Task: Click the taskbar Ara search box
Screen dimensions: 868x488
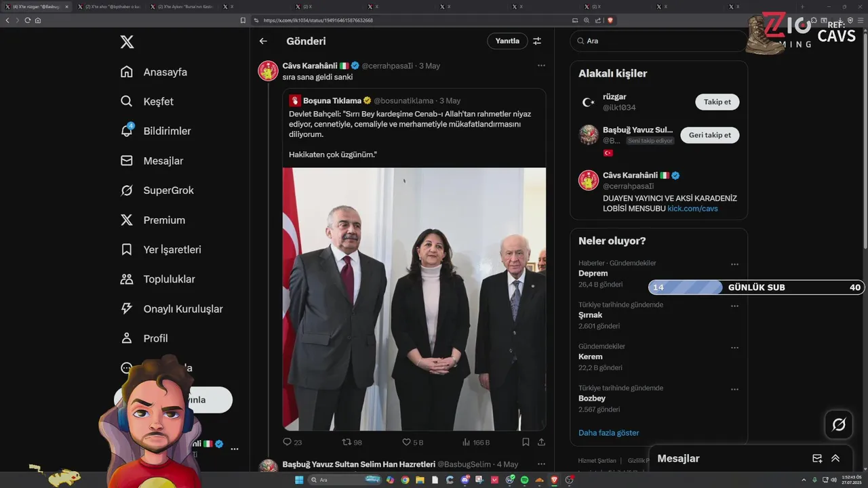Action: (x=344, y=480)
